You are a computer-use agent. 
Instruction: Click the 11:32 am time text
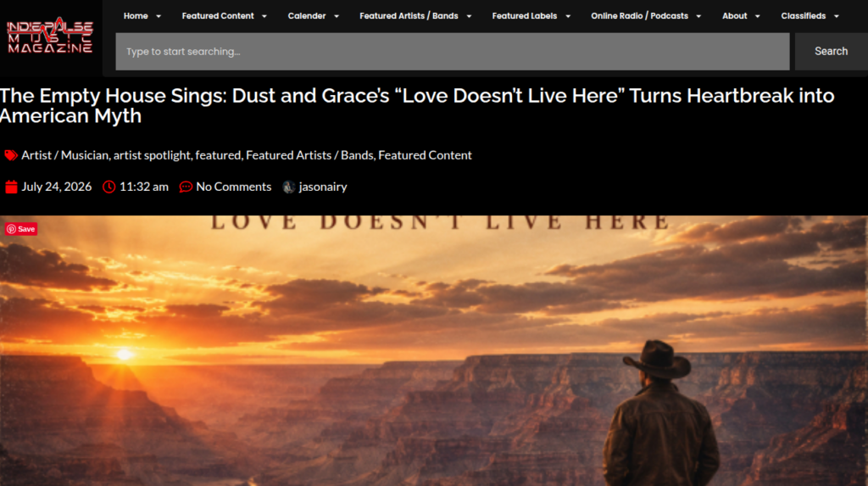[x=144, y=187]
